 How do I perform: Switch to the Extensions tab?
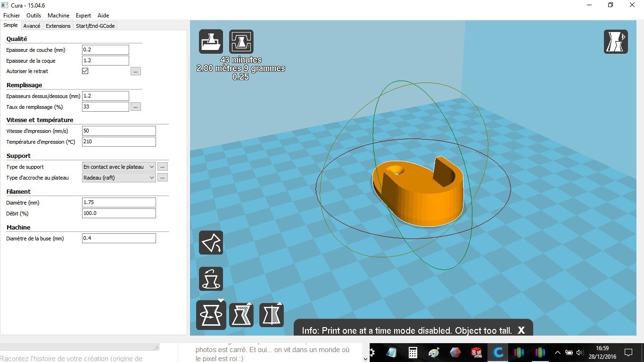pos(58,26)
